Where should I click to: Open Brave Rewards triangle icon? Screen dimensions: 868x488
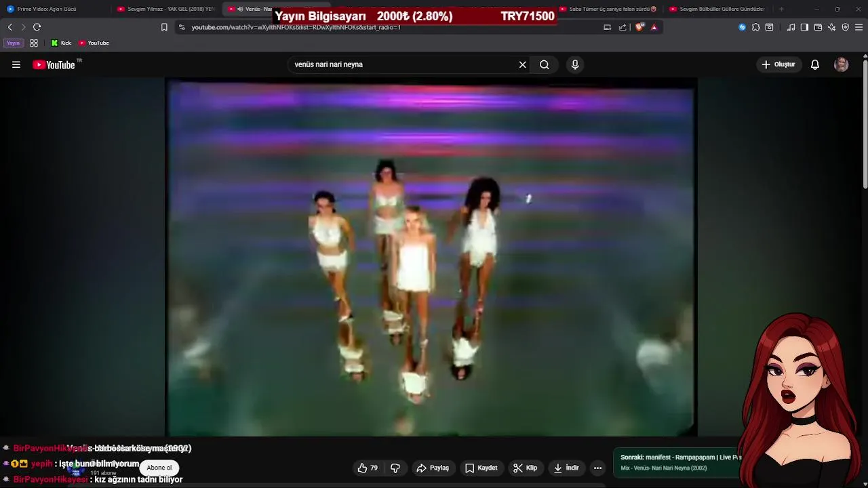point(654,27)
